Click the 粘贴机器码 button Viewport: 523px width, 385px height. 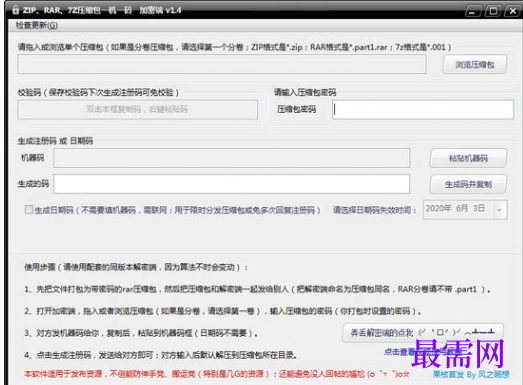pos(468,158)
